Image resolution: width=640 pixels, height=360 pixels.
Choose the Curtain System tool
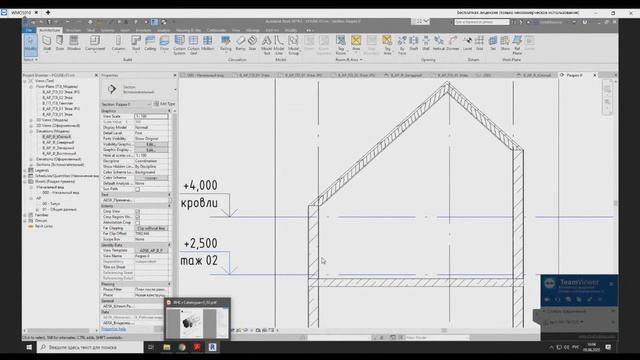tap(179, 45)
